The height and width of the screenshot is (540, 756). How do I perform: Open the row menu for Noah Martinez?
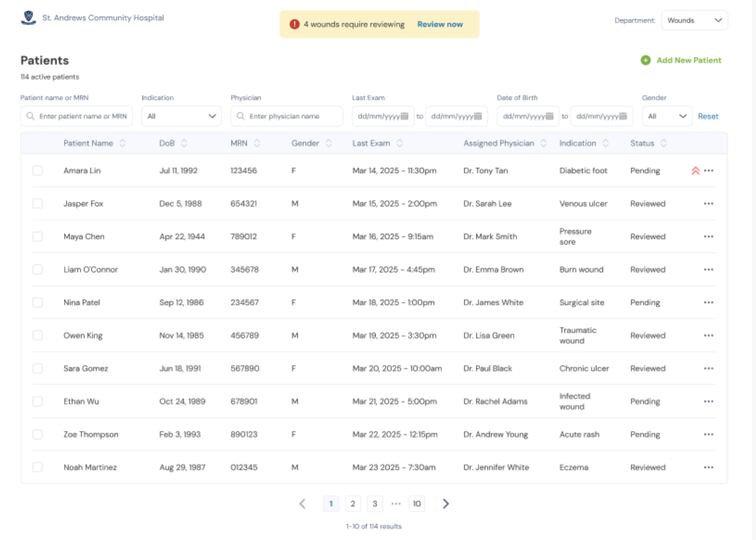coord(709,467)
